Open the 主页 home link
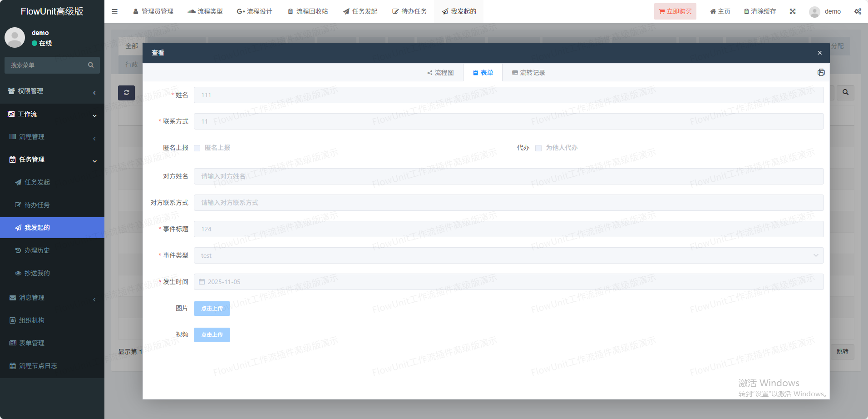868x419 pixels. 720,11
